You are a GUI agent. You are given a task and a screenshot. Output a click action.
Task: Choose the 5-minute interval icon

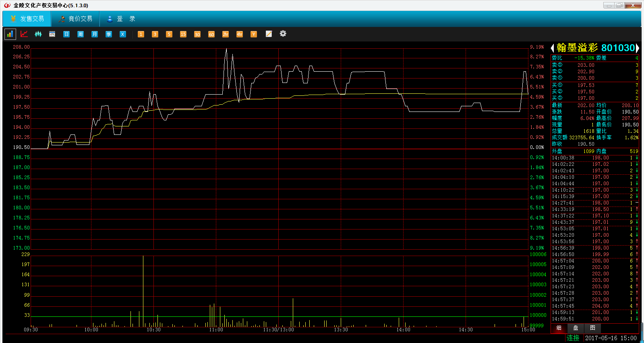(169, 34)
